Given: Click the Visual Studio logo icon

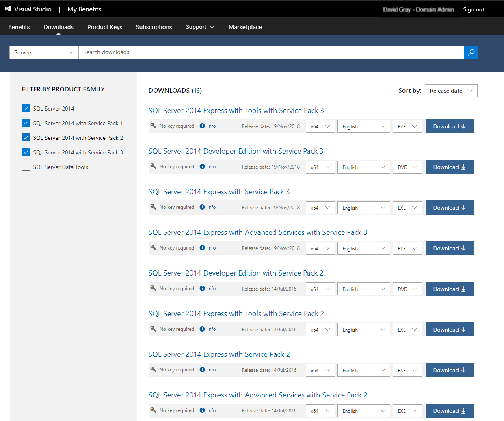Looking at the screenshot, I should 8,9.
